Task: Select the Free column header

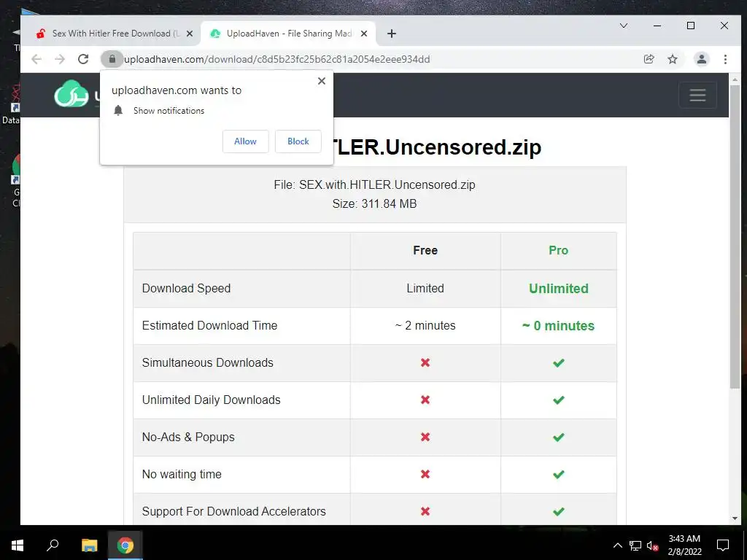Action: click(x=425, y=251)
